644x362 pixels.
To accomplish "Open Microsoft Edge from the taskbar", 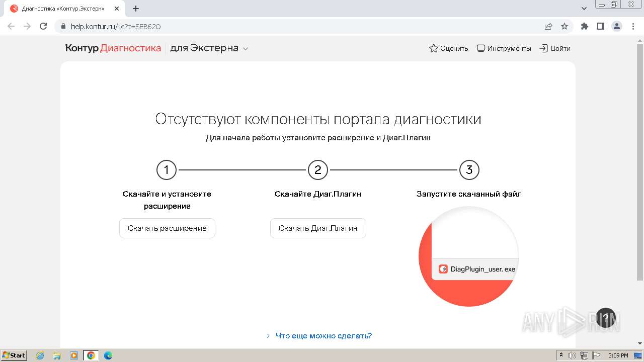I will 108,355.
